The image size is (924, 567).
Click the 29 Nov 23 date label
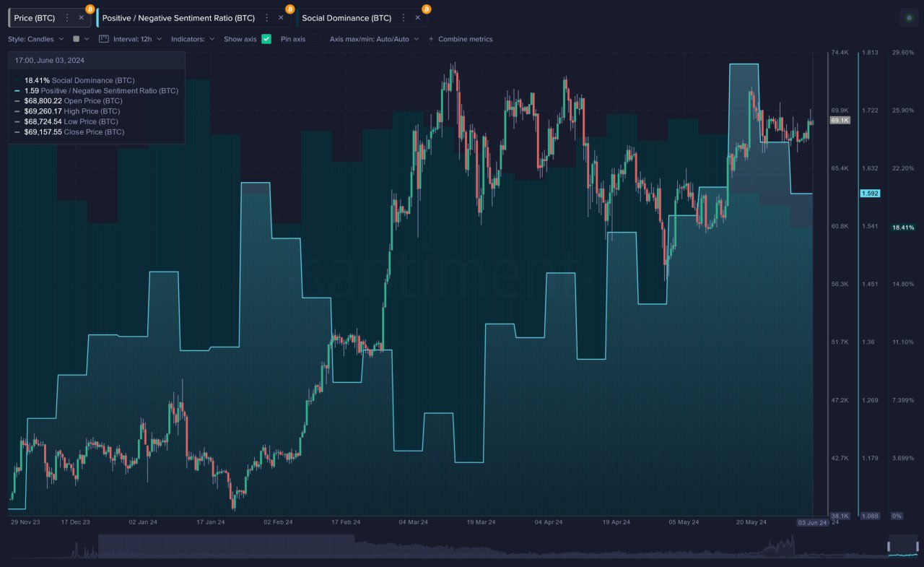pos(25,521)
